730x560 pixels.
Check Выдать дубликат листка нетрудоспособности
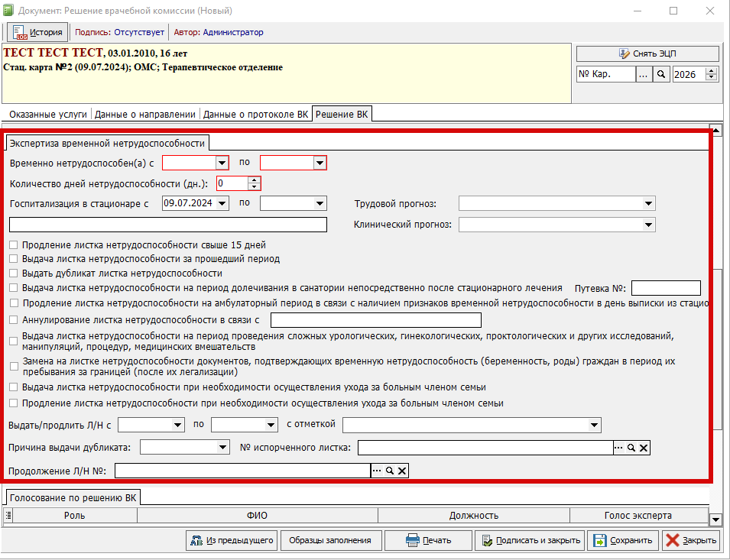(x=14, y=273)
